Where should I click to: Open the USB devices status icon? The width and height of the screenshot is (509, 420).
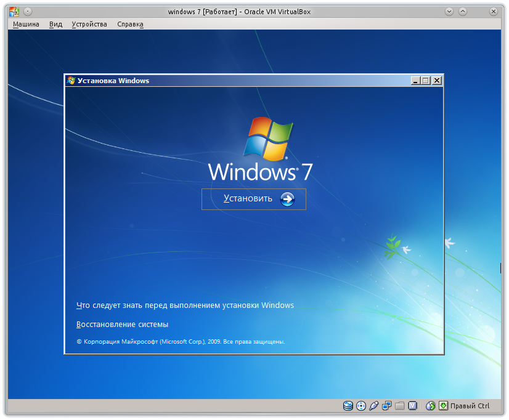[x=373, y=405]
